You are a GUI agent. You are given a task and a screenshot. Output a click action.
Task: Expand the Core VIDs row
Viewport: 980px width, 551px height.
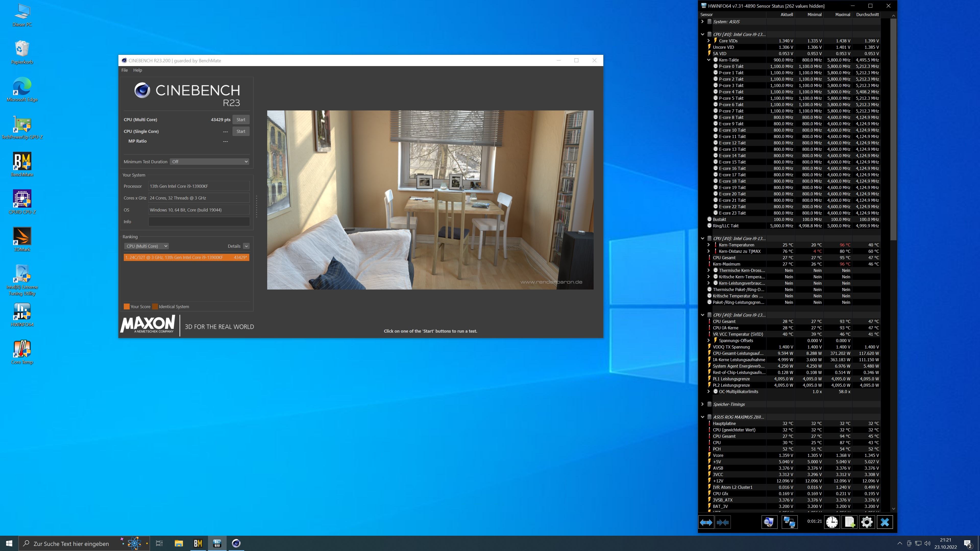click(x=709, y=41)
